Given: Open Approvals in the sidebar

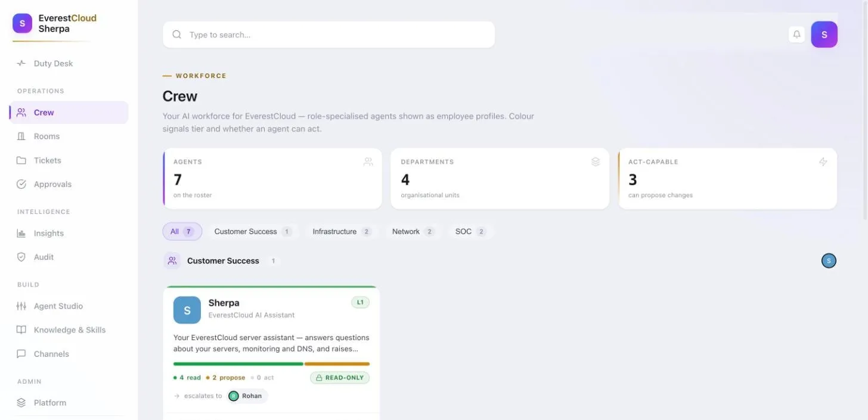Looking at the screenshot, I should pos(69,184).
